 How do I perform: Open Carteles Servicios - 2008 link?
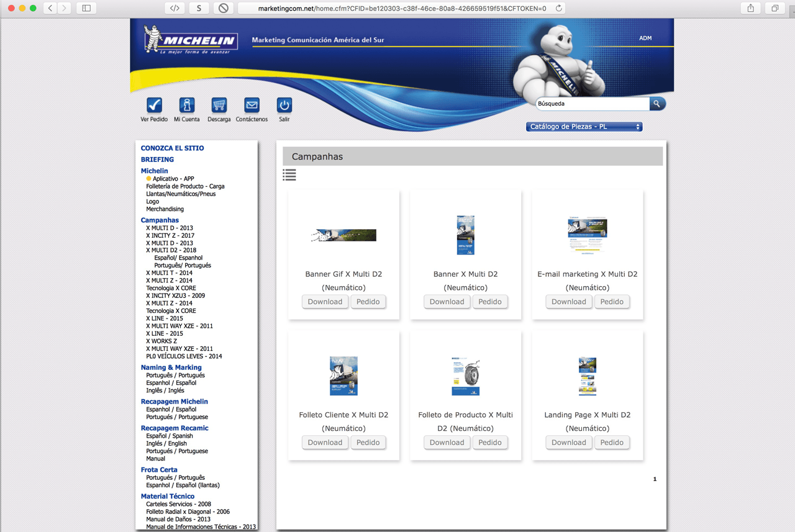pos(178,505)
